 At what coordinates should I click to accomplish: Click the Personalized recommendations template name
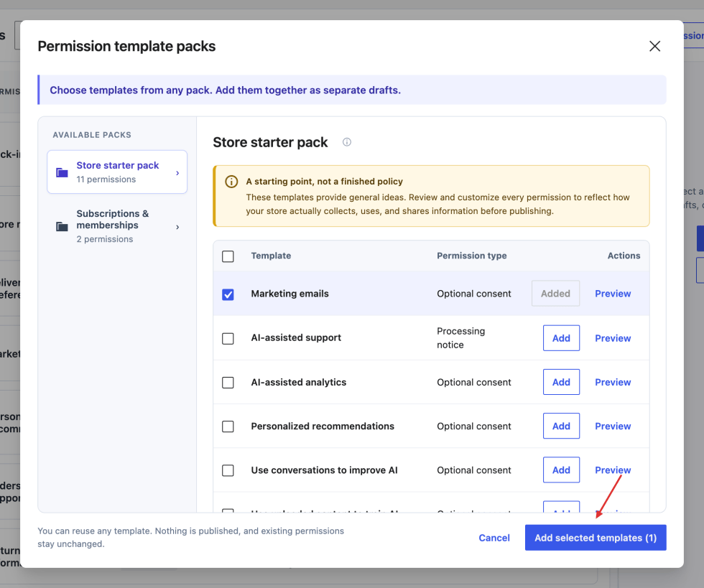pos(323,426)
